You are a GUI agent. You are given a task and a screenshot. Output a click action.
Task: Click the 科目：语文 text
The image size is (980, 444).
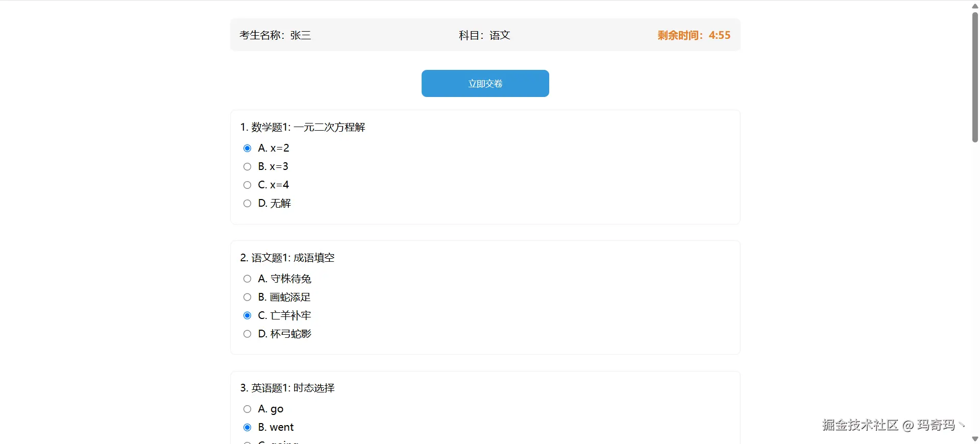click(x=484, y=35)
